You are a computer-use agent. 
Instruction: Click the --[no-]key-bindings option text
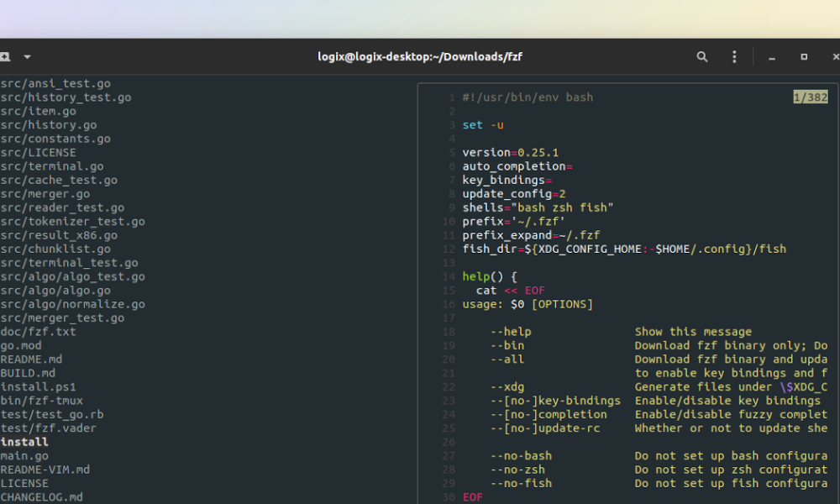coord(555,402)
